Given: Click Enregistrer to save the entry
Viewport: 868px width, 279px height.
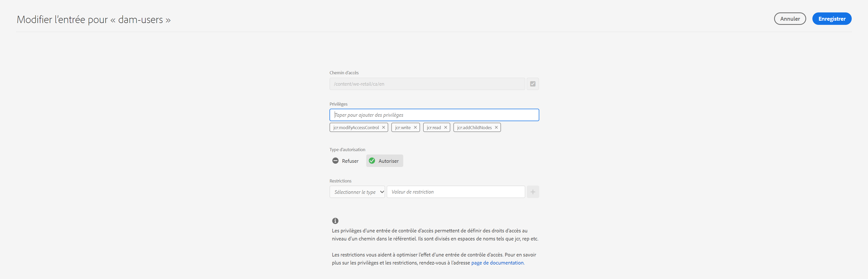Looking at the screenshot, I should click(x=832, y=19).
